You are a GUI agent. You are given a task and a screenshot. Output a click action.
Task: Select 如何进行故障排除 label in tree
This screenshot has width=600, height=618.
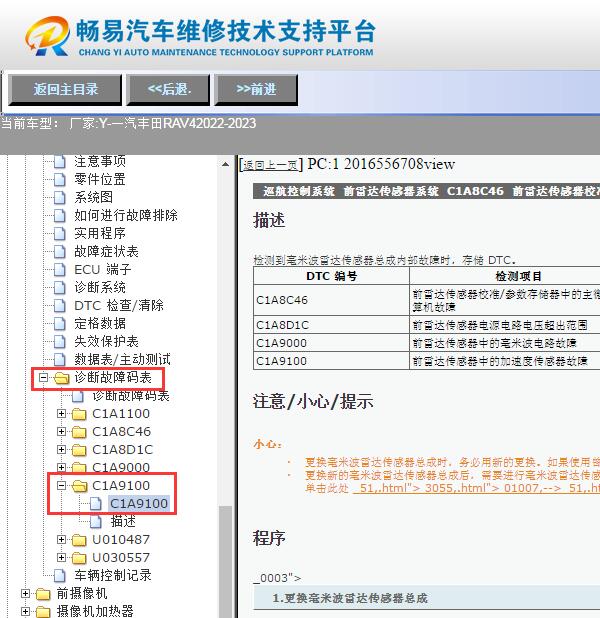[x=126, y=215]
